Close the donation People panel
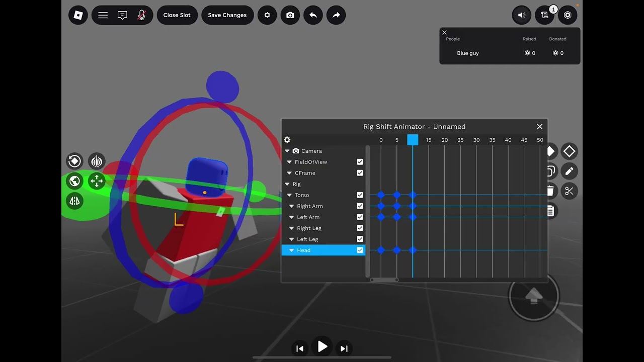Image resolution: width=644 pixels, height=362 pixels. pos(444,32)
